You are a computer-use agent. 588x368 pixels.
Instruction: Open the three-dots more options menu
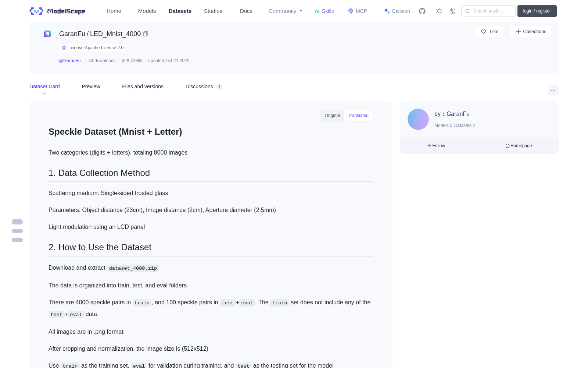(553, 90)
